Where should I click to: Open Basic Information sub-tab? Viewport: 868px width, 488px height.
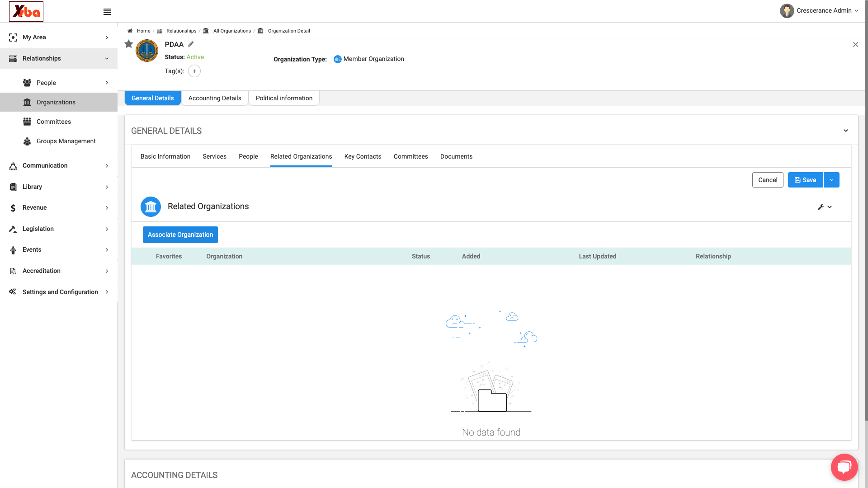[165, 156]
